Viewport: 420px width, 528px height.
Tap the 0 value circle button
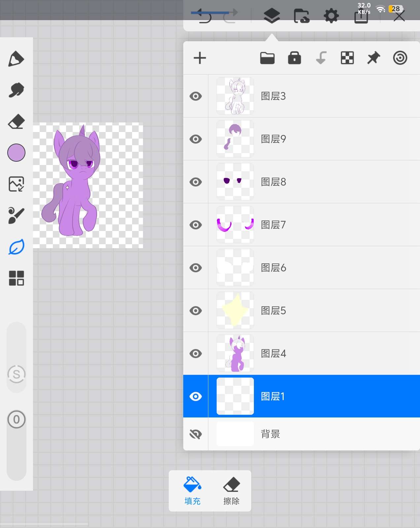16,419
